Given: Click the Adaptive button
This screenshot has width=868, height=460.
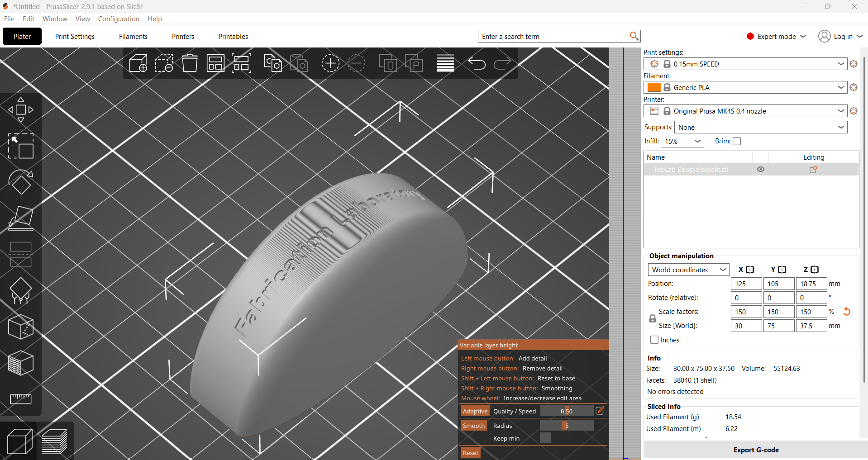Looking at the screenshot, I should point(475,411).
